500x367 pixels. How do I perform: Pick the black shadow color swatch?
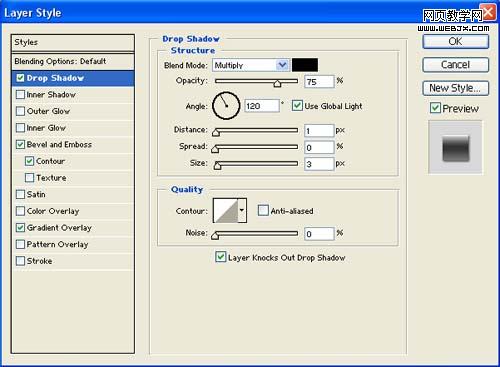(x=305, y=65)
